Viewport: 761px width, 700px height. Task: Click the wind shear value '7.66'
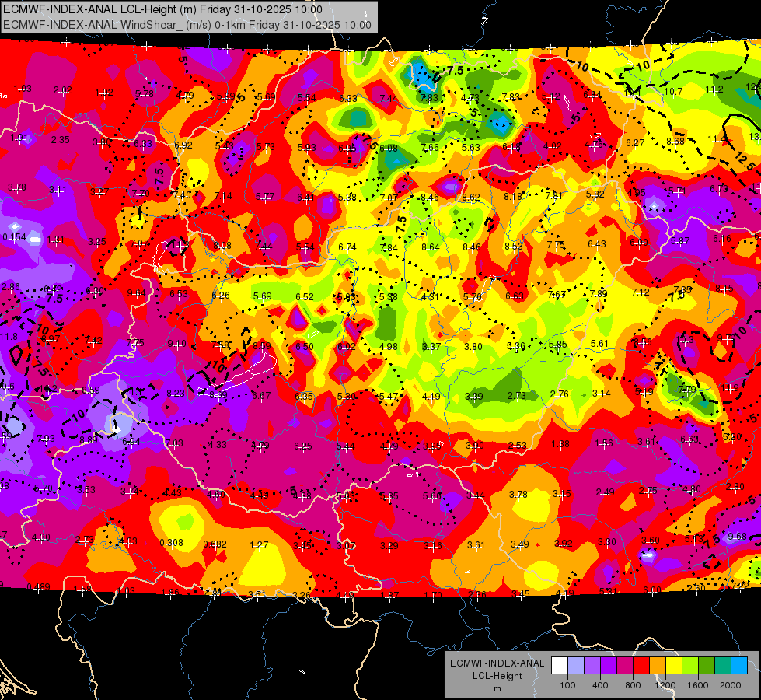coord(430,148)
